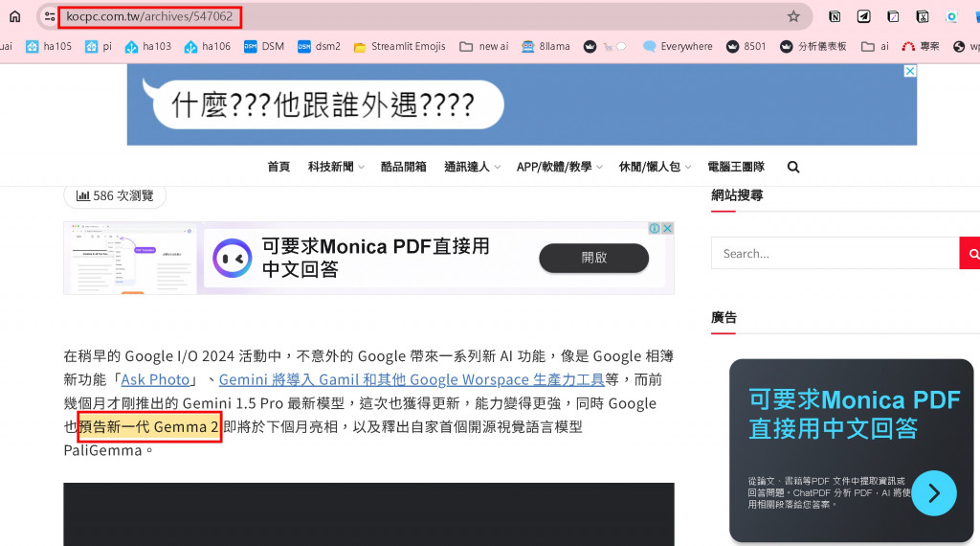Screen dimensions: 980x546
Task: Open the 專案 bookmark
Action: (x=921, y=46)
